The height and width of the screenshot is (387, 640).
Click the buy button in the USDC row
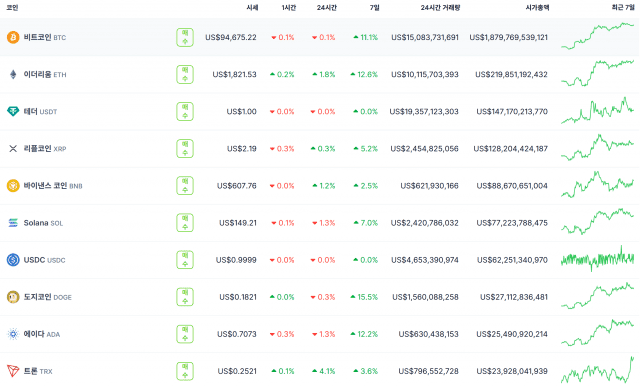[x=185, y=260]
